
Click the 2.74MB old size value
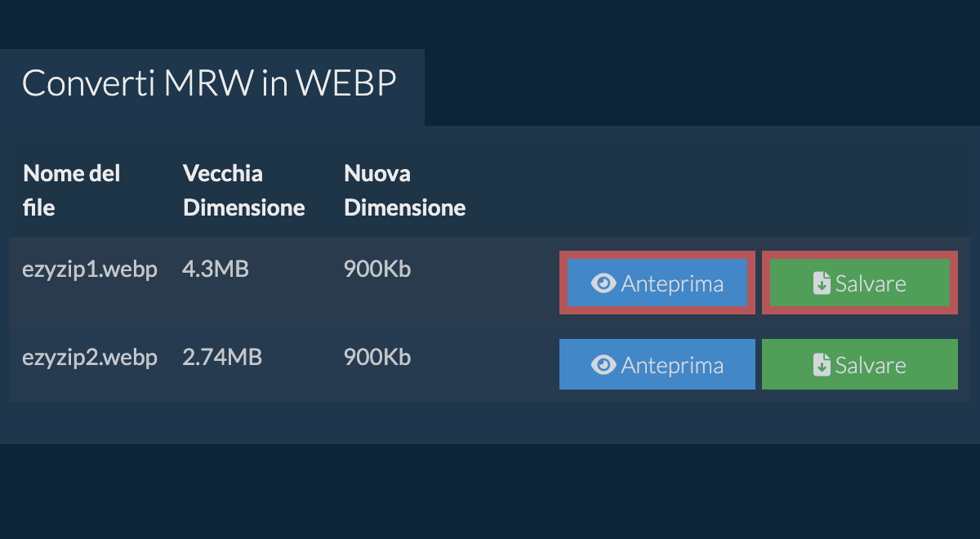pyautogui.click(x=222, y=358)
